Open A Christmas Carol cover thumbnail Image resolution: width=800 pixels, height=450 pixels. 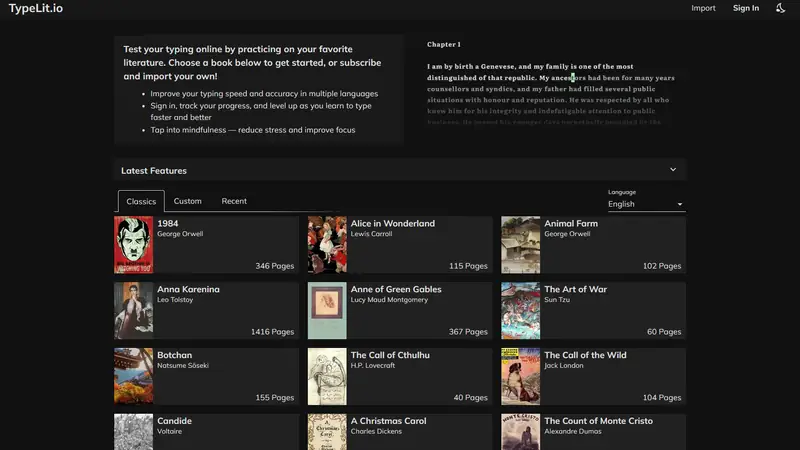click(x=327, y=432)
